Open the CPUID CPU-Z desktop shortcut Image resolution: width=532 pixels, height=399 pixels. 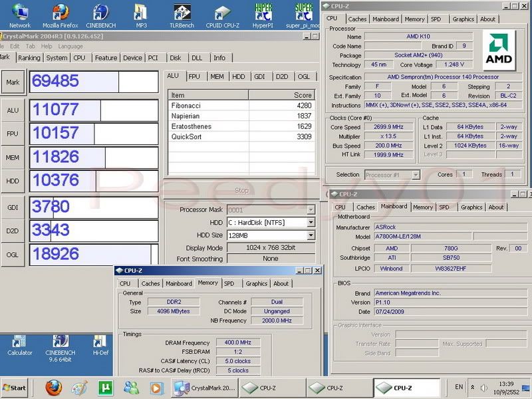[223, 15]
